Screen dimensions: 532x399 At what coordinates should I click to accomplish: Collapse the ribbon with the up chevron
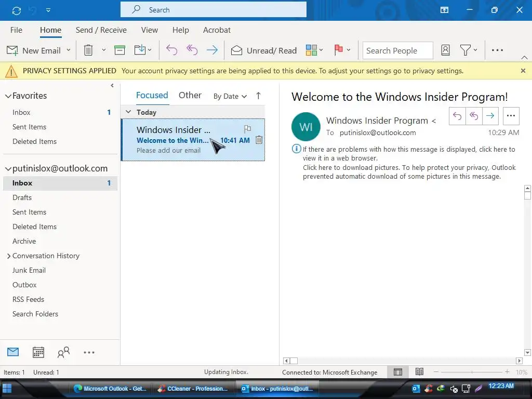524,58
